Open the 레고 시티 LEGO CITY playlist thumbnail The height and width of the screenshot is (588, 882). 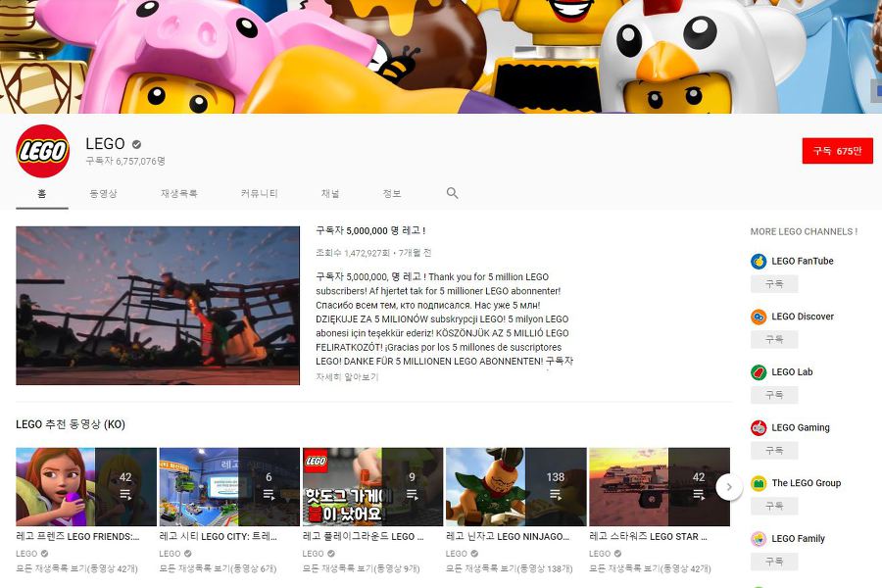point(229,487)
